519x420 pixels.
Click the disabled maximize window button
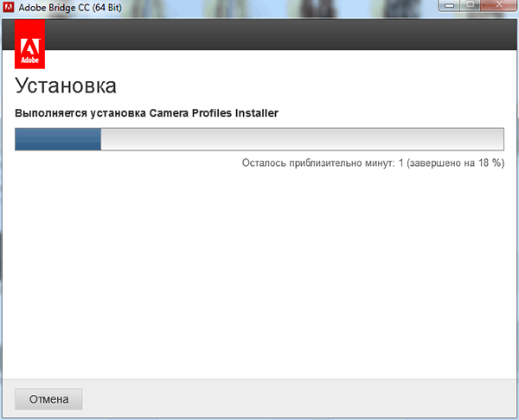pos(470,6)
